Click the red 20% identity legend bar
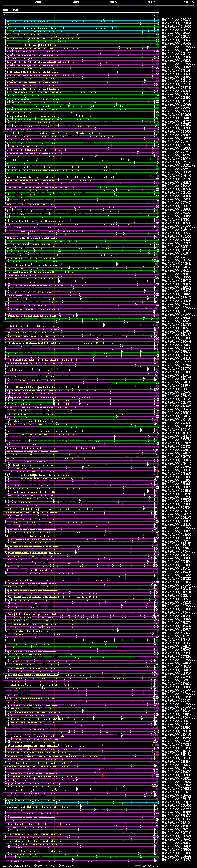Viewport: 197px width, 868px height. pos(22,6)
